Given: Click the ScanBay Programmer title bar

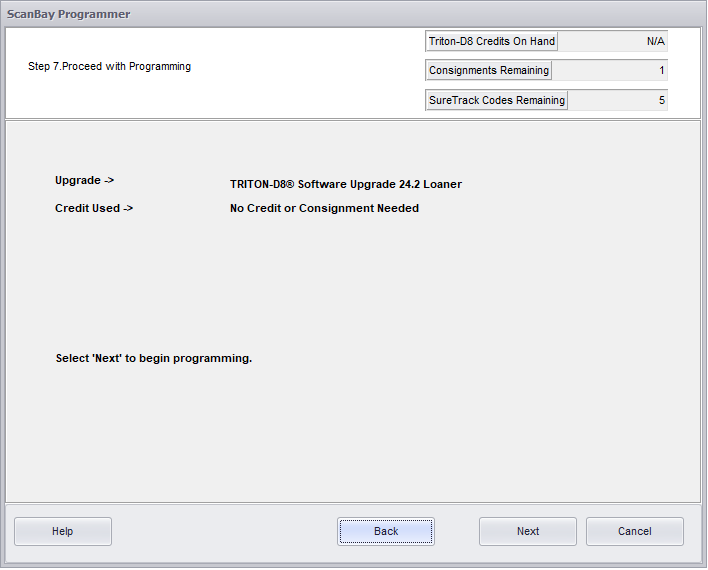Looking at the screenshot, I should 68,14.
